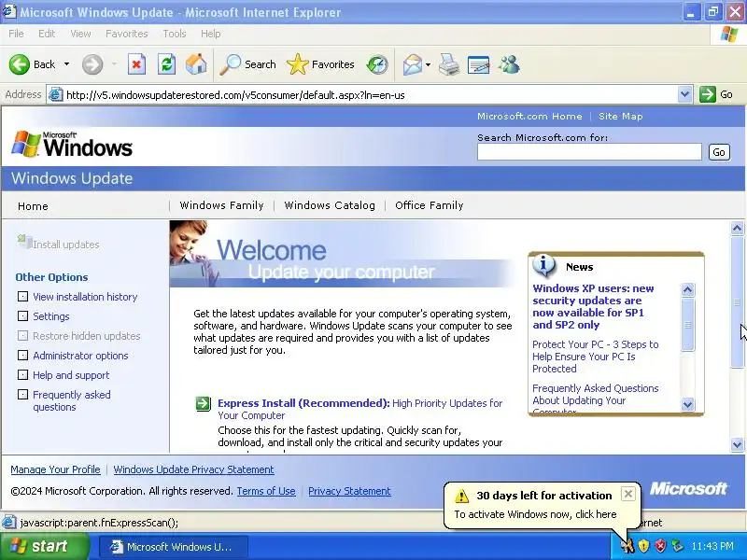The image size is (747, 560).
Task: Open the Favorites star in the toolbar
Action: coord(320,64)
